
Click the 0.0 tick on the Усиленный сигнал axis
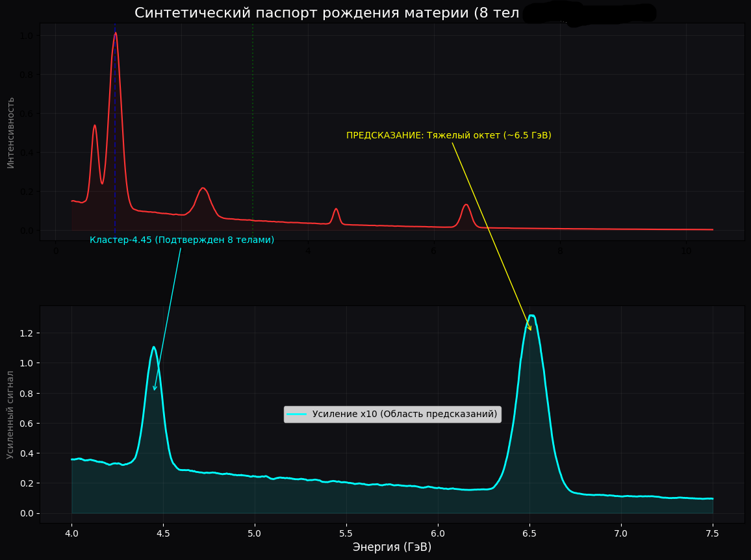click(27, 513)
